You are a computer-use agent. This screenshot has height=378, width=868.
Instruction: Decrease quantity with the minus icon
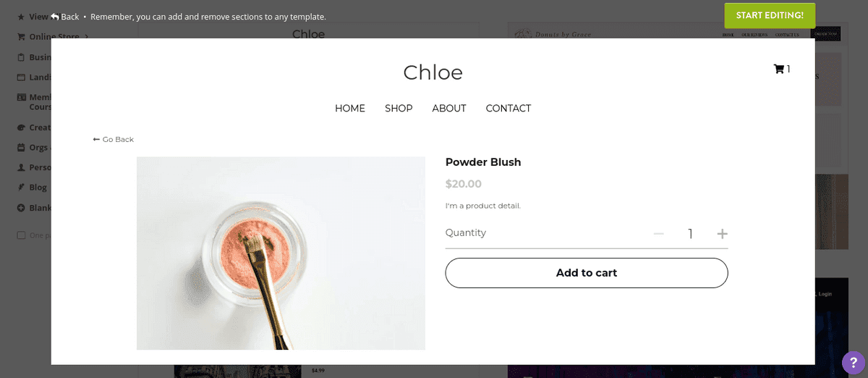click(658, 234)
